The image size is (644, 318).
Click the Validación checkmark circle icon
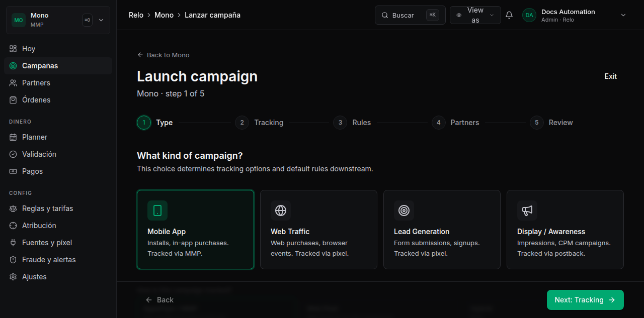click(x=13, y=154)
